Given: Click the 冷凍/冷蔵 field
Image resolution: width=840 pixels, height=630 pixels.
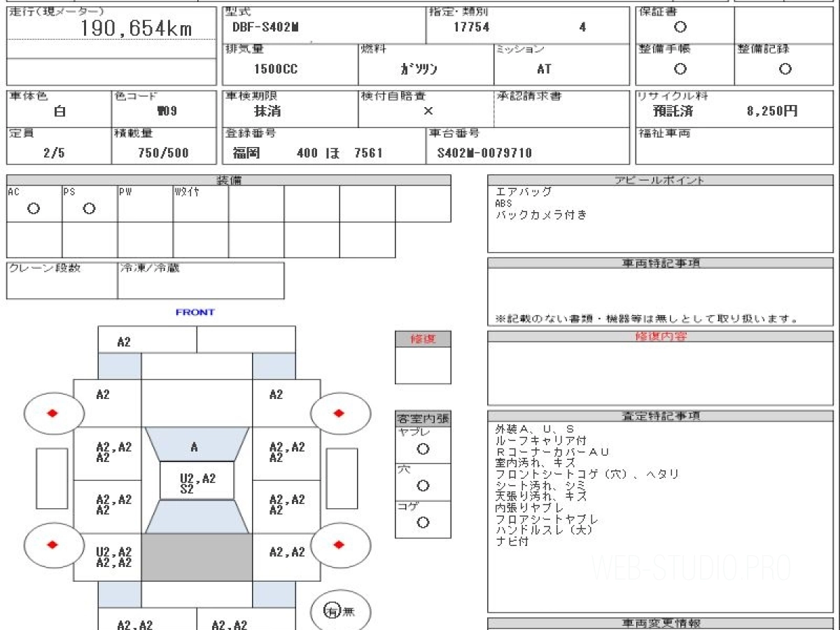Looking at the screenshot, I should click(201, 281).
